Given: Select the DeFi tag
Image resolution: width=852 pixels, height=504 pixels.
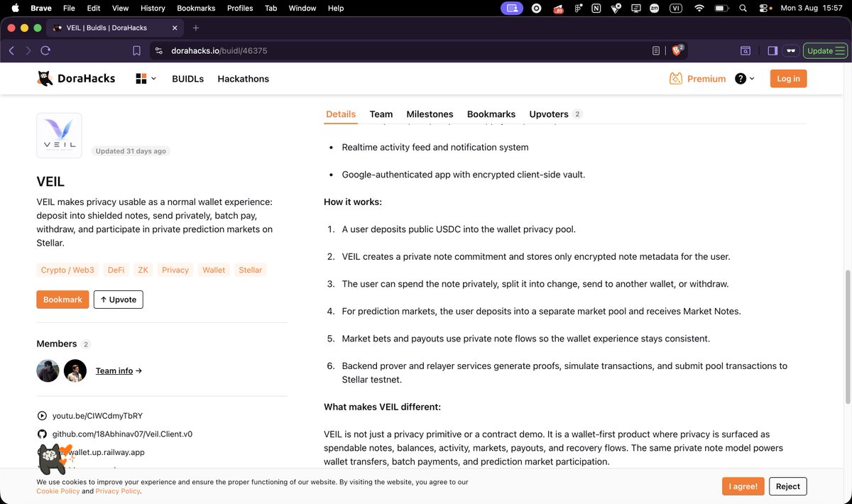Looking at the screenshot, I should [x=116, y=270].
